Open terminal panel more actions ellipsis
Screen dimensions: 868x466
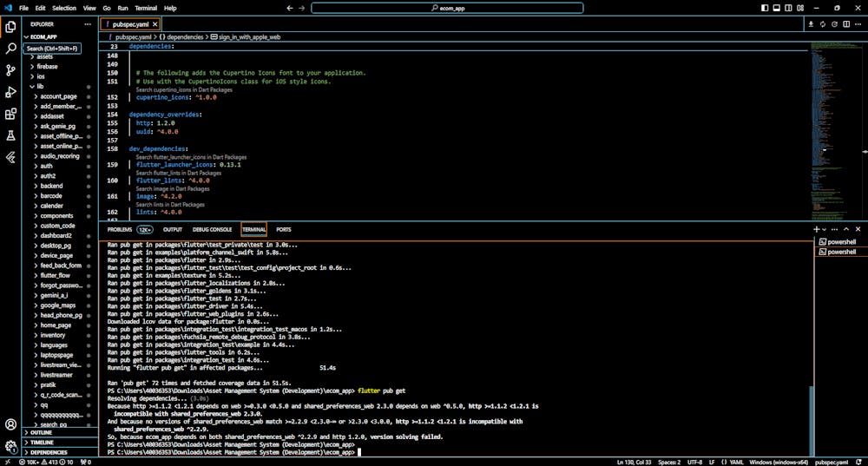tap(834, 229)
